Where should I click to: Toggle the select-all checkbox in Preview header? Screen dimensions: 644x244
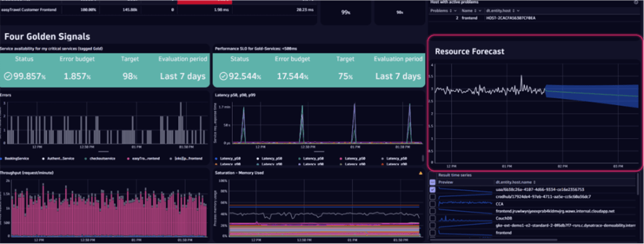(432, 182)
